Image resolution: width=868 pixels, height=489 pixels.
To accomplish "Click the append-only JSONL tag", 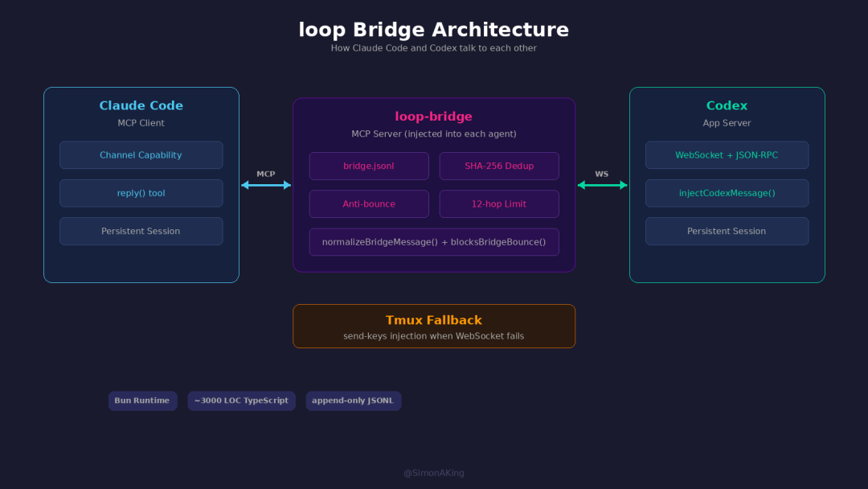I will [353, 401].
